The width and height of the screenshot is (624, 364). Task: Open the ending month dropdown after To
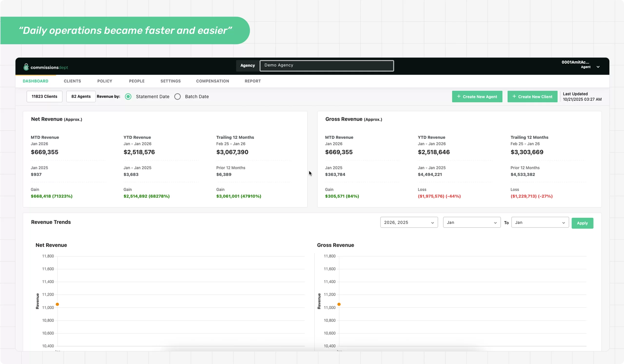[540, 222]
